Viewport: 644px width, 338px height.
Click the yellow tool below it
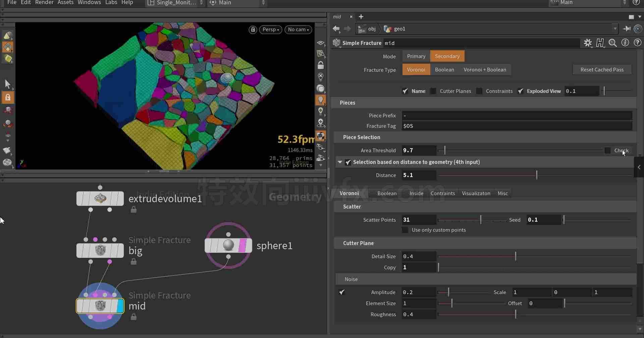(8, 59)
